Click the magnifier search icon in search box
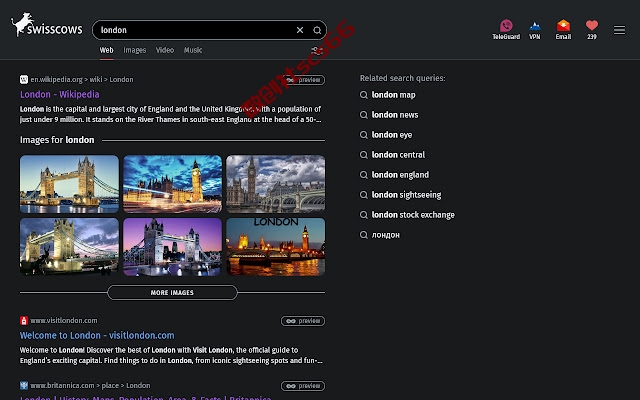Screen dimensions: 640x400 pos(317,30)
